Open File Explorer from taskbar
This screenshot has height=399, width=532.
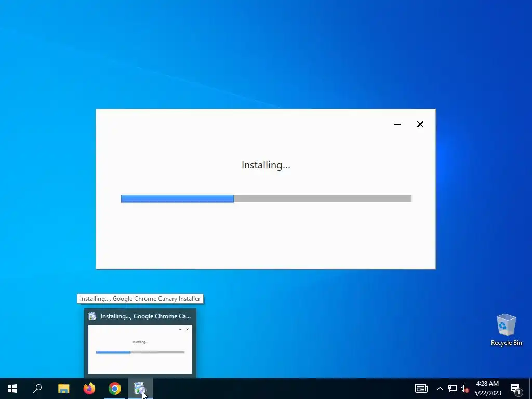tap(63, 389)
